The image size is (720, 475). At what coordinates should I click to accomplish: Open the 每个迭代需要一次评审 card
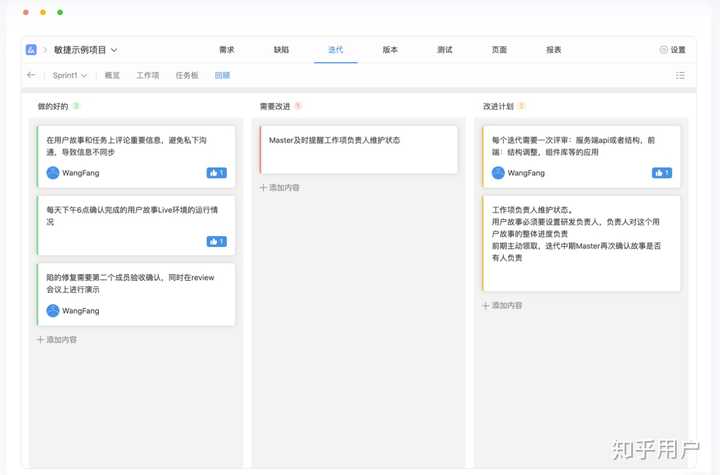coord(581,156)
